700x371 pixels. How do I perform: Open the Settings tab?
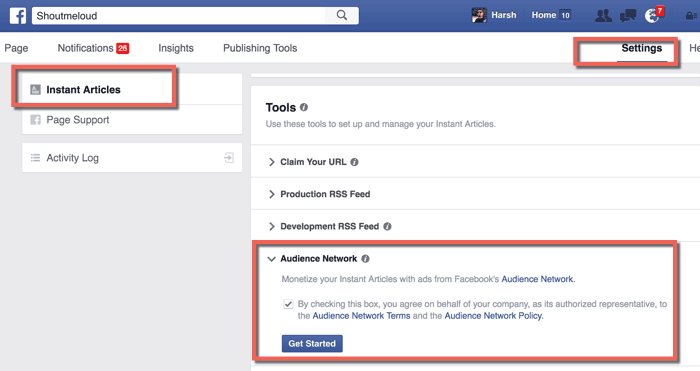click(642, 48)
